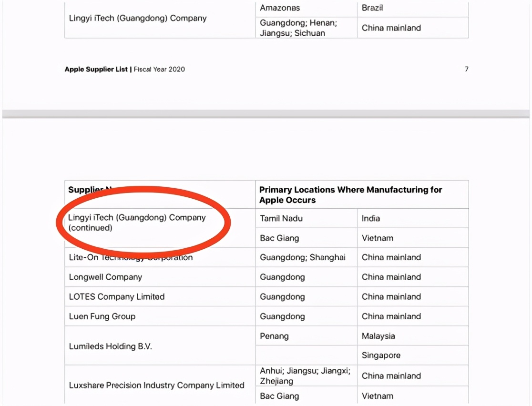Click "Fiscal Year 2020" in the footer
The height and width of the screenshot is (406, 532).
[160, 69]
